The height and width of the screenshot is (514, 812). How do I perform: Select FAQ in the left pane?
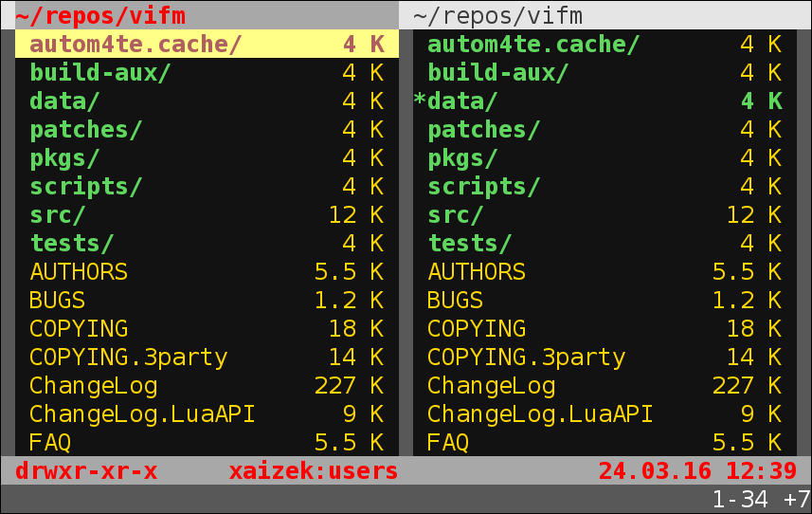[207, 442]
